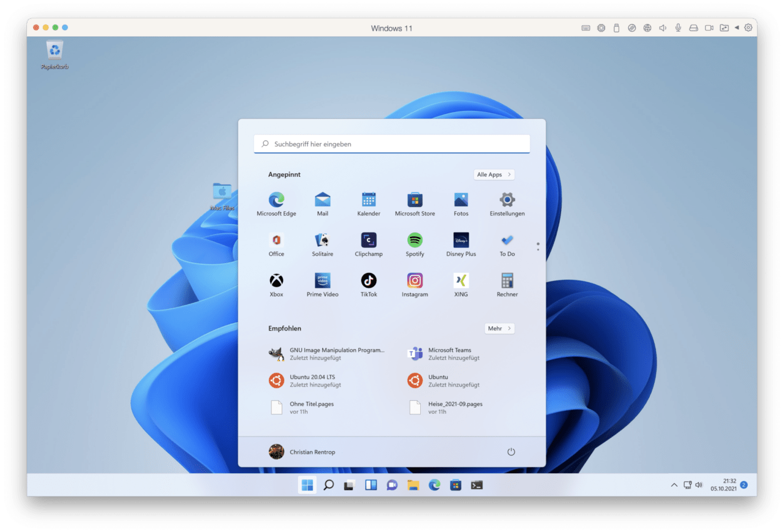Open the 21:32 clock and date
The width and height of the screenshot is (784, 532).
click(723, 485)
